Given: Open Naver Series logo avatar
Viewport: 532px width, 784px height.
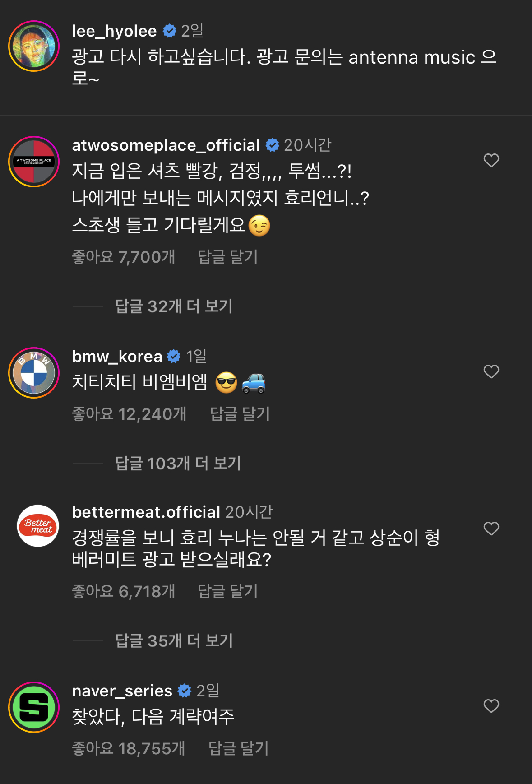Looking at the screenshot, I should coord(34,707).
